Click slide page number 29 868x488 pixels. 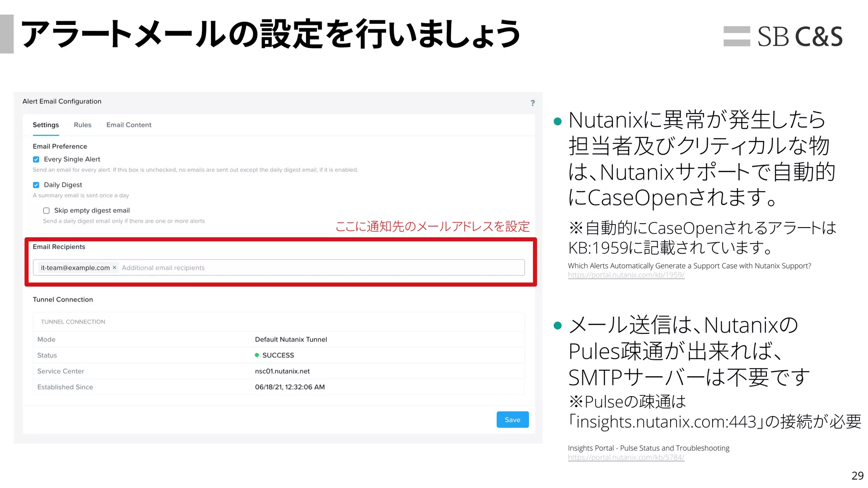tap(857, 475)
